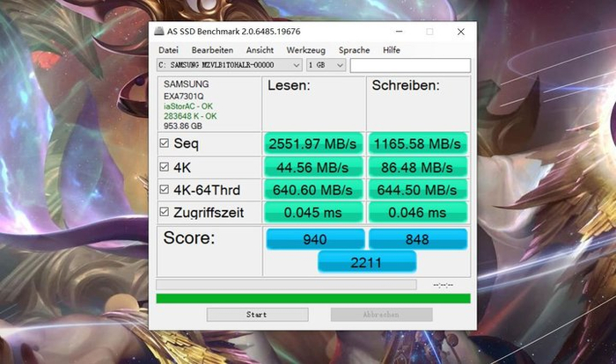Screen dimensions: 616x364
Task: Click the iaStorAC - OK driver status text
Action: pos(188,106)
